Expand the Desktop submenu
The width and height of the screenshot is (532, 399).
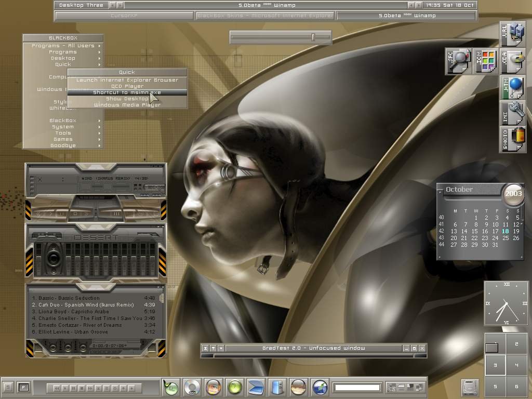pyautogui.click(x=63, y=58)
